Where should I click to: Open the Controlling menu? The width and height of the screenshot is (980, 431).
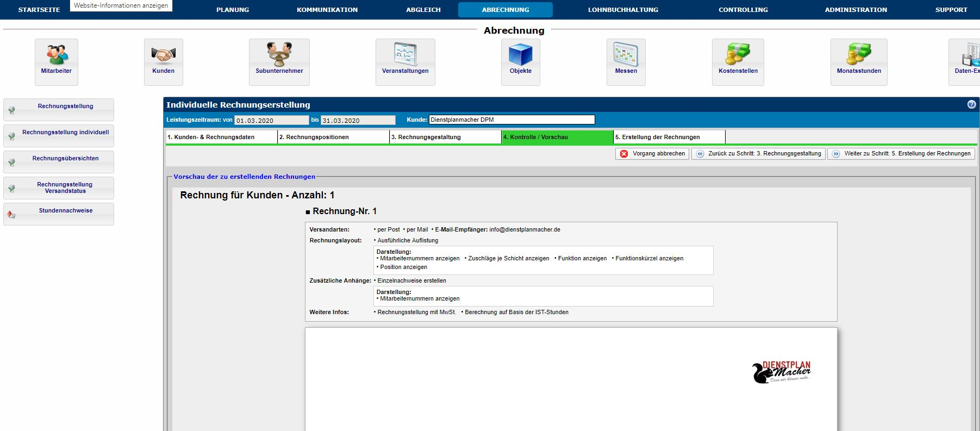(743, 10)
